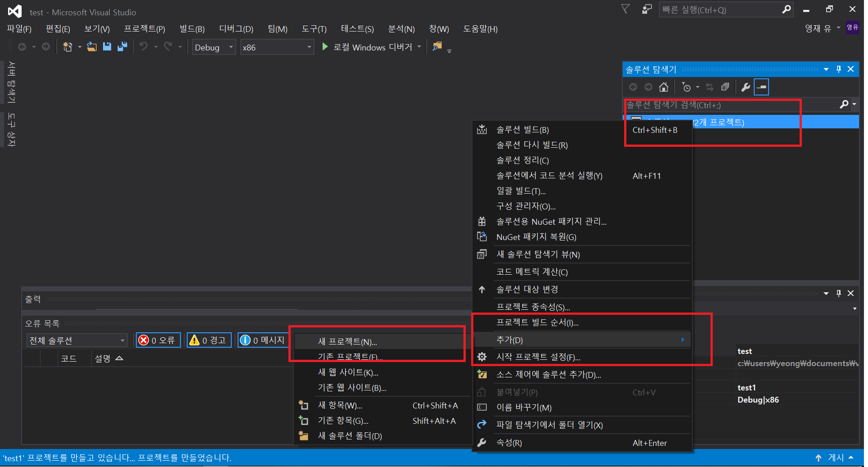Expand the Undo history dropdown arrow
Screen dimensions: 868x467
(156, 47)
